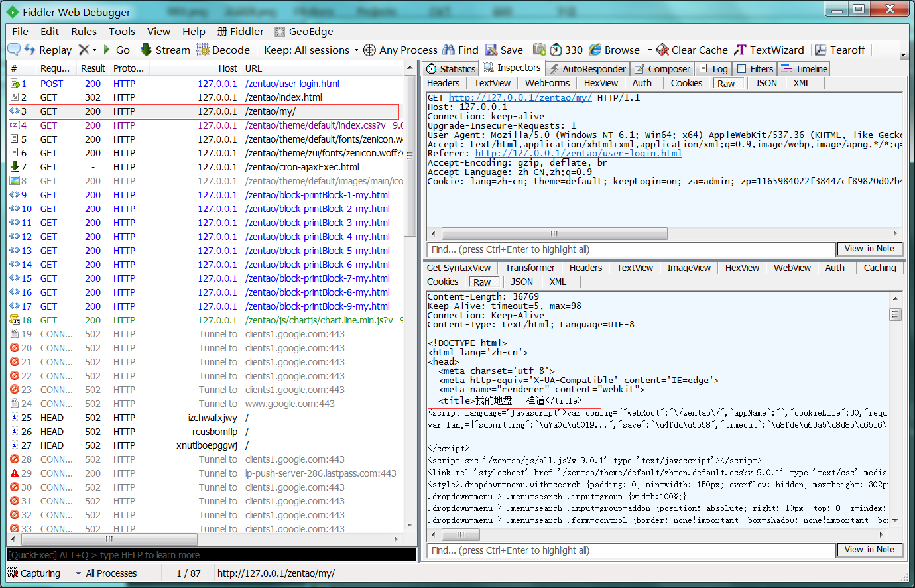Select session 9 printBlock-1-my.html
This screenshot has height=588, width=915.
[204, 195]
